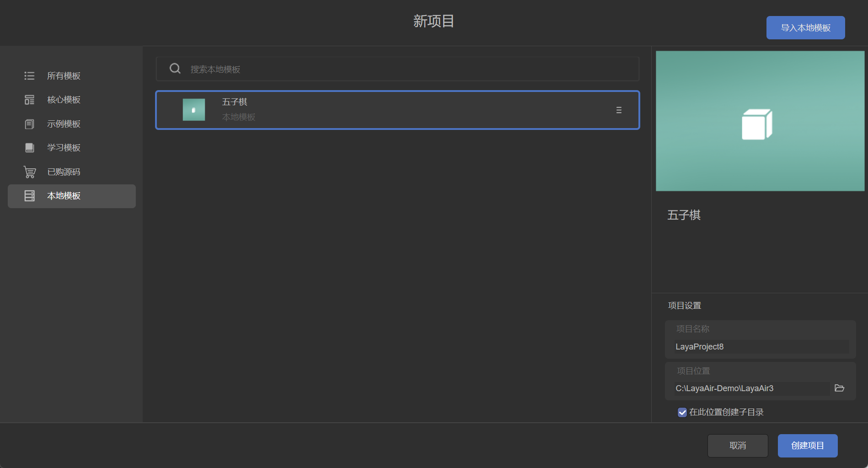
Task: Click the Local Templates server icon
Action: pos(29,196)
